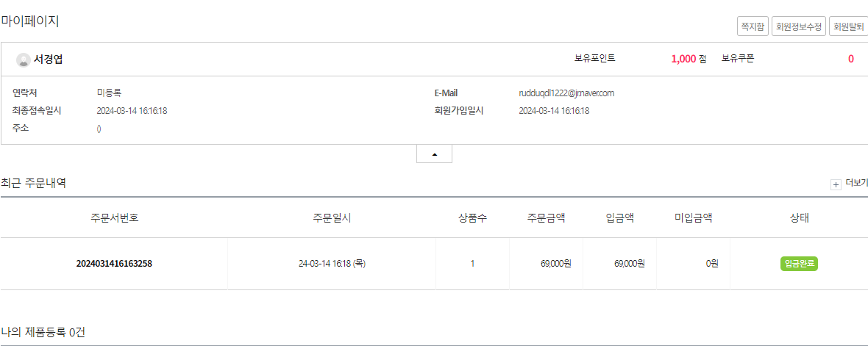Select the 주문일시 column header
868x346 pixels.
click(332, 218)
